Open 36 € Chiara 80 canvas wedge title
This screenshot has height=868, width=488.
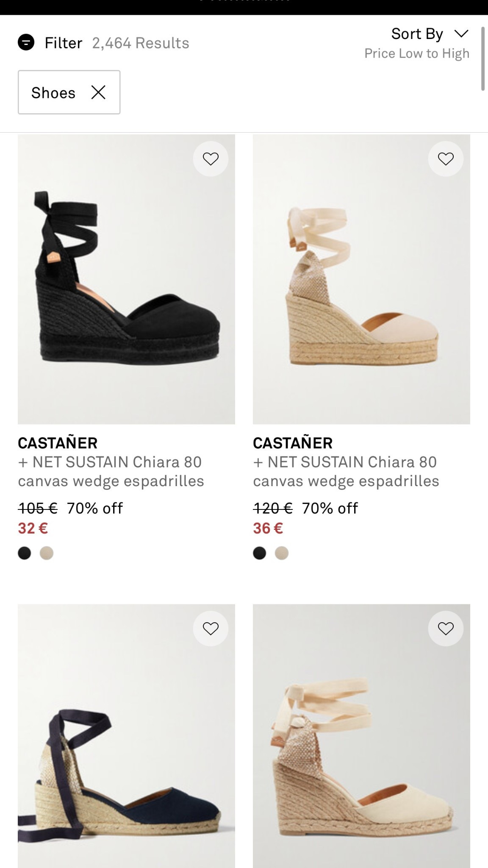pyautogui.click(x=346, y=471)
